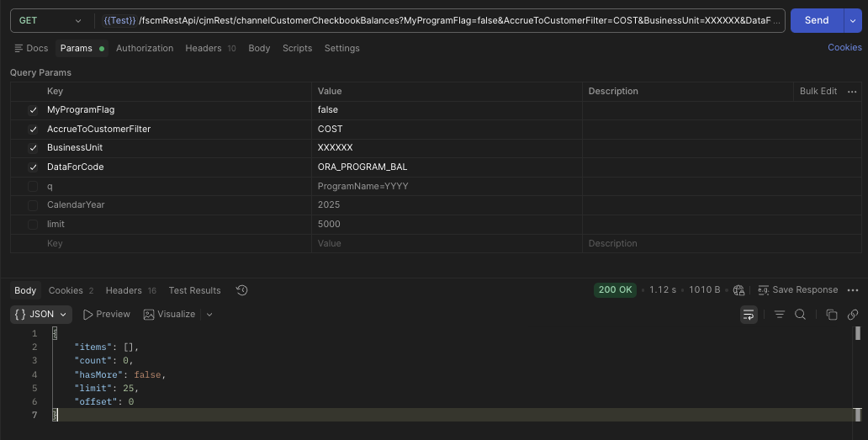Copy the response body to clipboard
868x440 pixels.
tap(832, 315)
